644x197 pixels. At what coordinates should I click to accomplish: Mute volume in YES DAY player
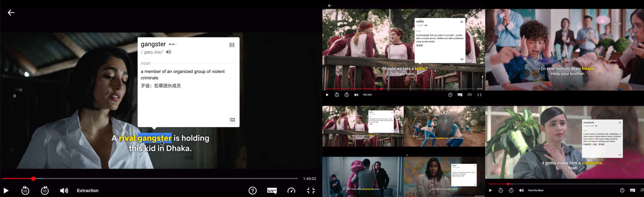(x=356, y=95)
